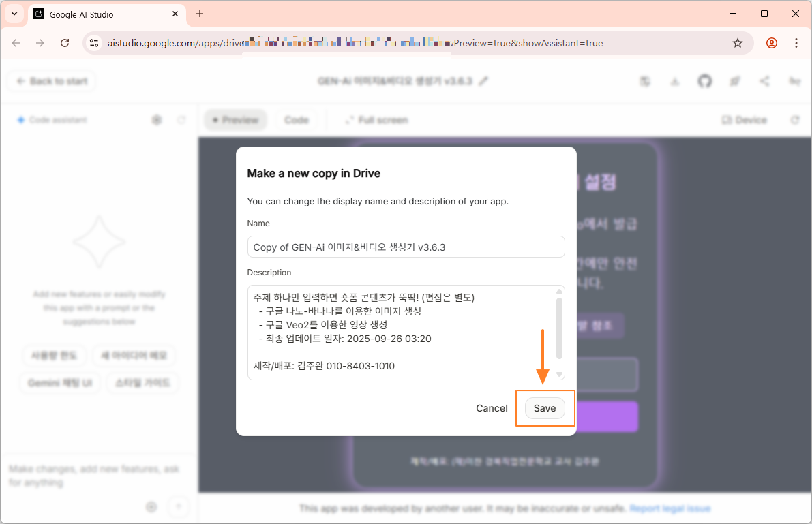Edit the app Name input field
Screen dimensions: 812x524
[406, 247]
